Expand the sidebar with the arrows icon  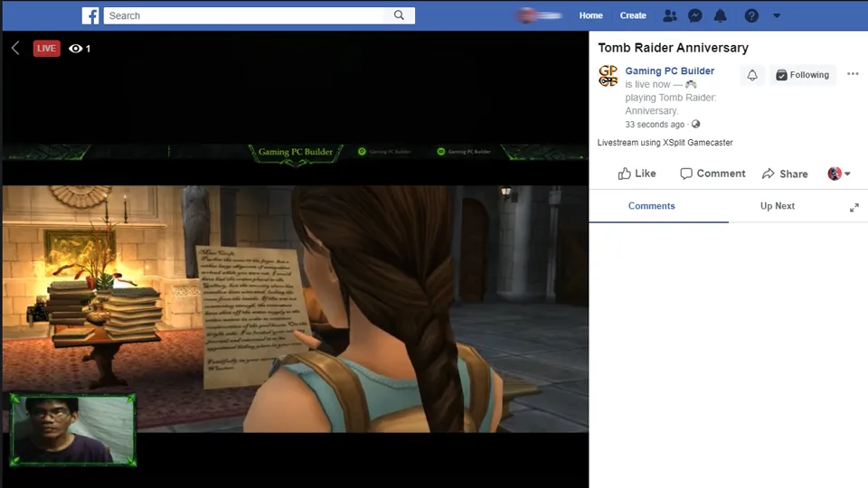pyautogui.click(x=854, y=208)
